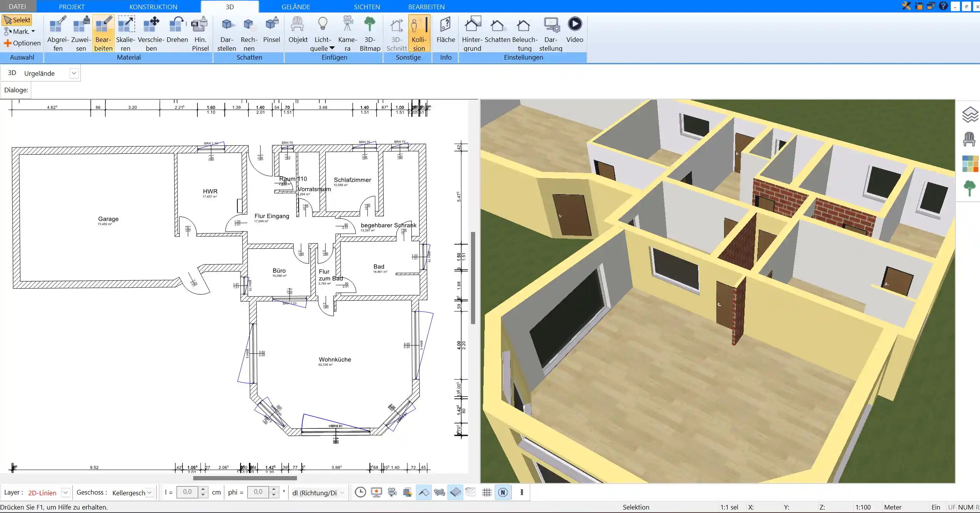Click the monitor with star icon

pos(376,492)
